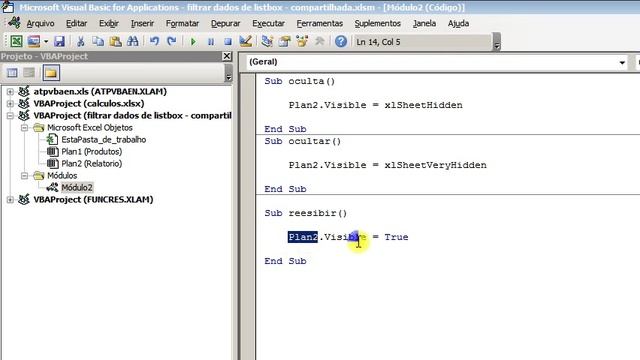Collapse the Módulos folder
The width and height of the screenshot is (640, 360).
(24, 176)
